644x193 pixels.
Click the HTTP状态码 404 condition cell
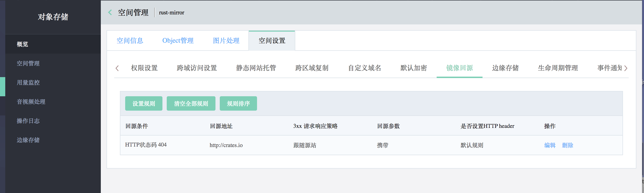click(x=146, y=145)
